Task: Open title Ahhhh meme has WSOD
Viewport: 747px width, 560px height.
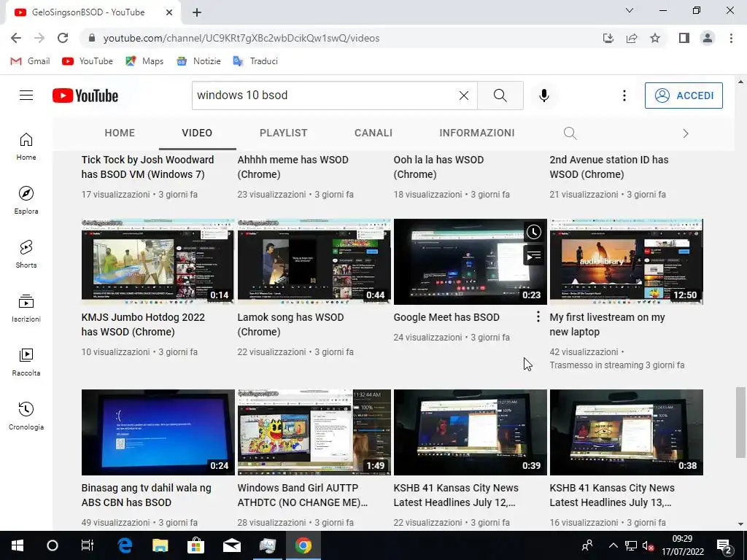Action: 293,167
